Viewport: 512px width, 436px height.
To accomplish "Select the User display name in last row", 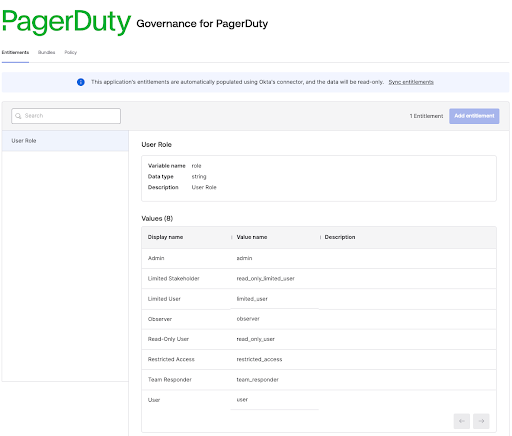I will 154,400.
